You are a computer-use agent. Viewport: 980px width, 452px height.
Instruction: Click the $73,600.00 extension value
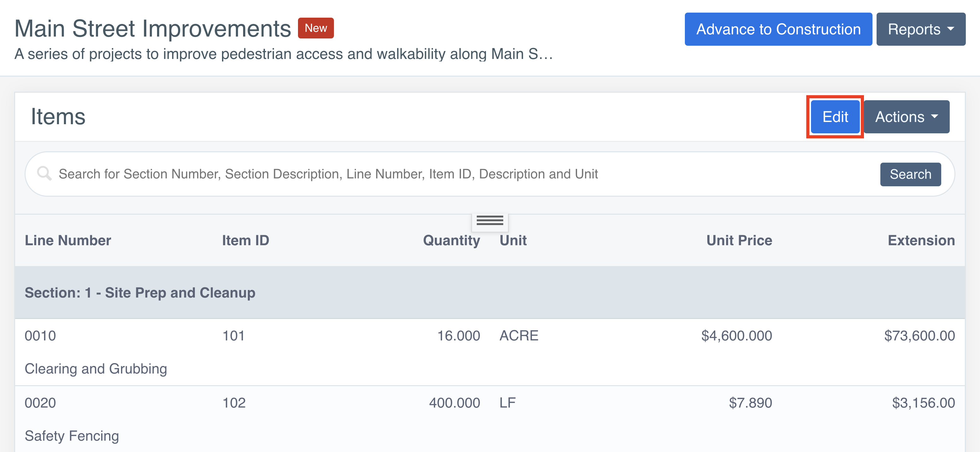pyautogui.click(x=919, y=336)
